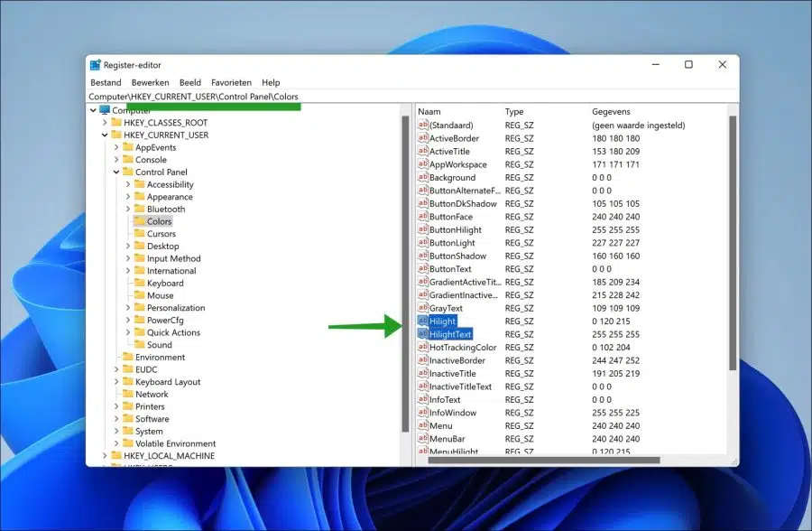Open the Bestand menu
812x531 pixels.
106,82
